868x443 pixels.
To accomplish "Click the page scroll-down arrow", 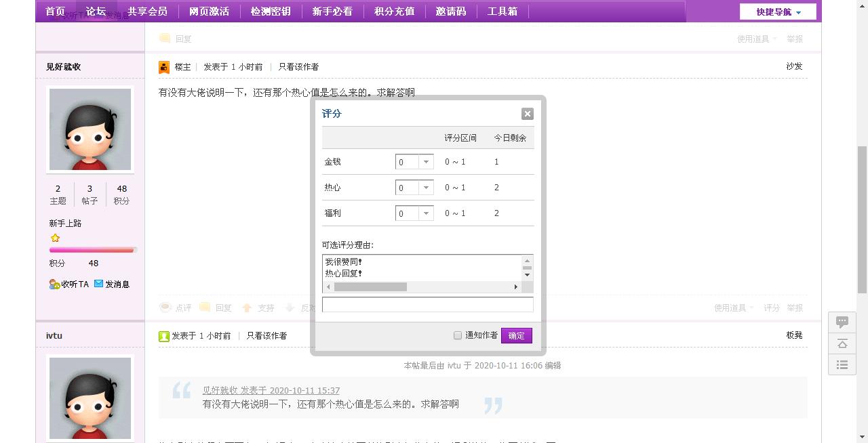I will click(x=863, y=438).
